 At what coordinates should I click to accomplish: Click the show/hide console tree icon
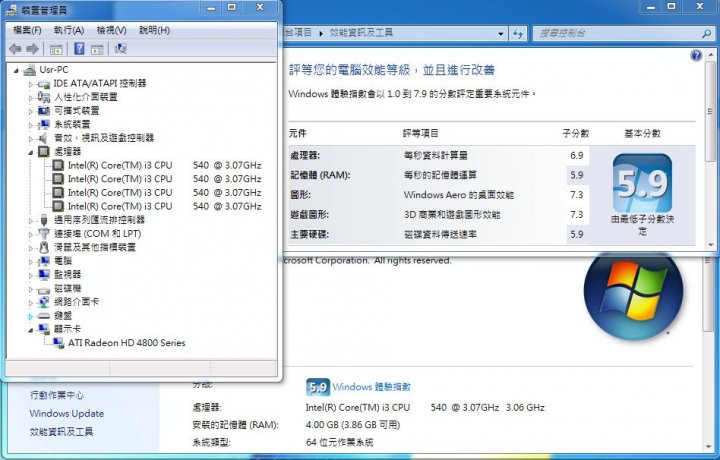(x=56, y=49)
